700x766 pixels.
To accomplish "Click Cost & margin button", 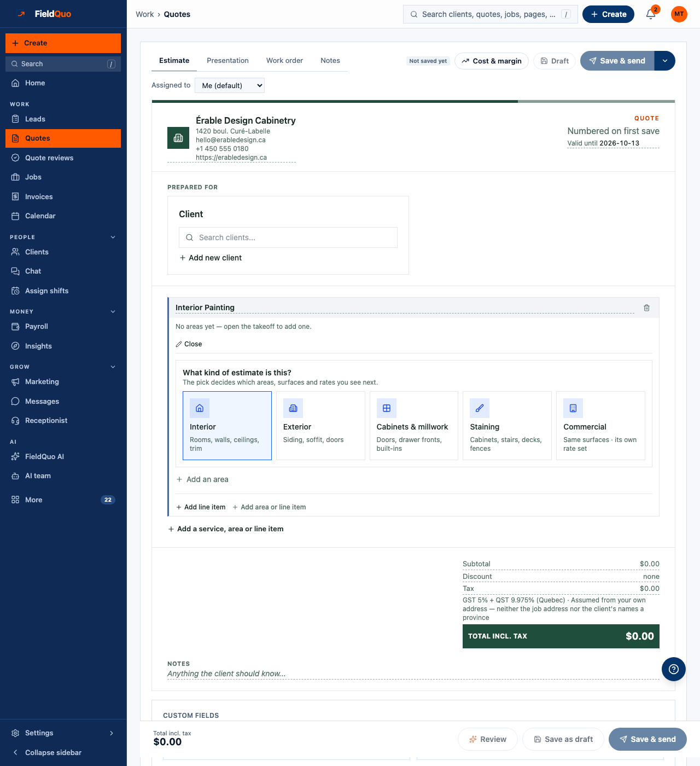I will point(492,61).
